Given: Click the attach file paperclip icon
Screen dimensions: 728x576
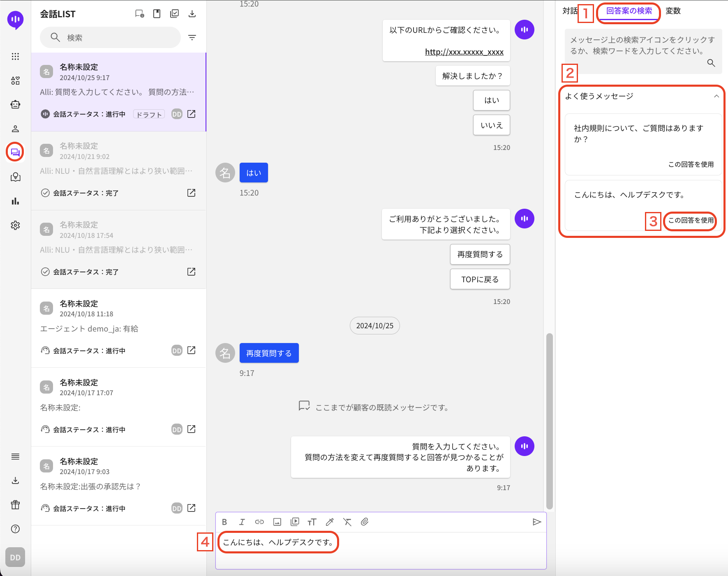Looking at the screenshot, I should pyautogui.click(x=365, y=522).
